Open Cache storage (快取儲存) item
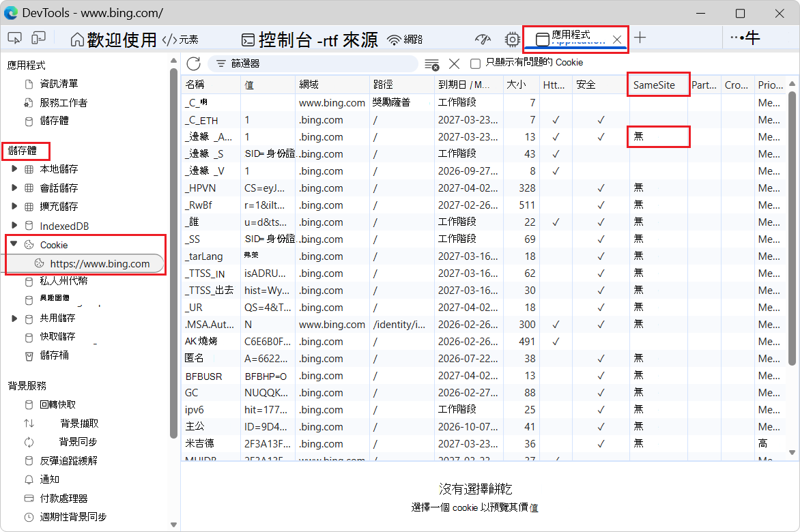800x532 pixels. point(57,337)
